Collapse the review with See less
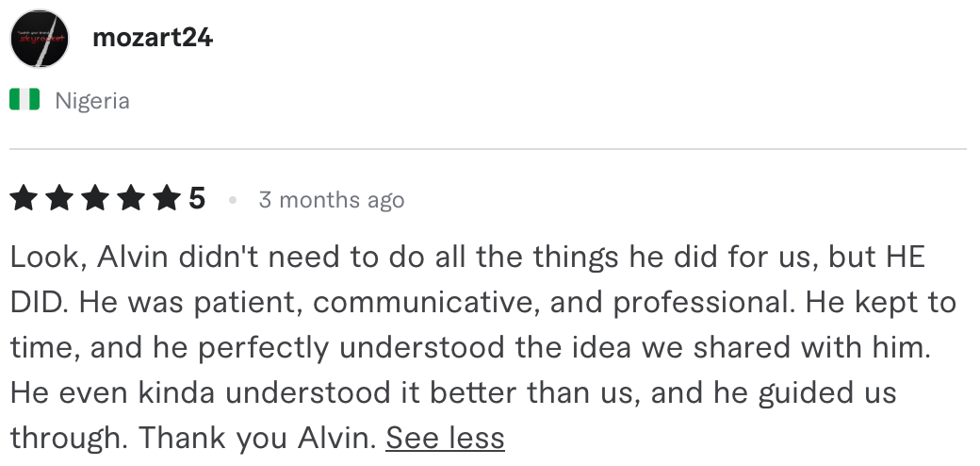 coord(445,438)
